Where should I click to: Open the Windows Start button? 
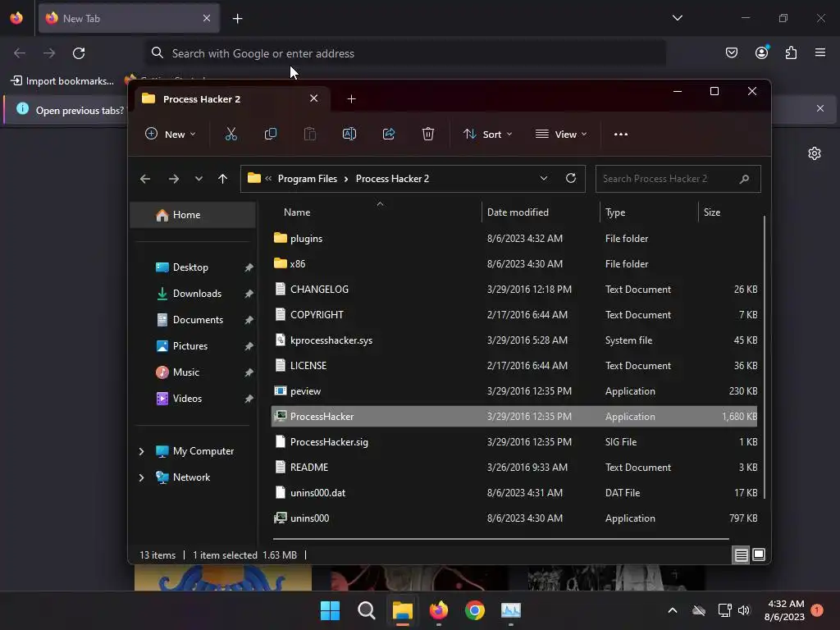tap(330, 610)
